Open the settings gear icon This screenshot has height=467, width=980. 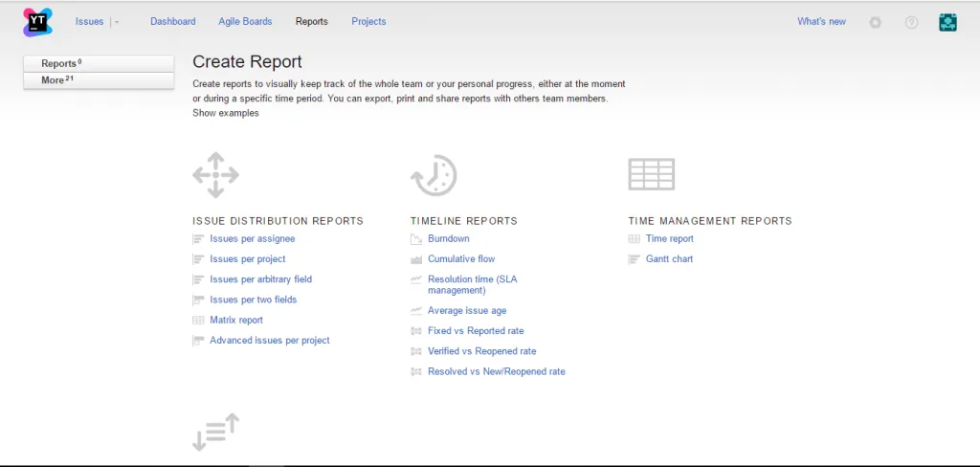coord(875,23)
